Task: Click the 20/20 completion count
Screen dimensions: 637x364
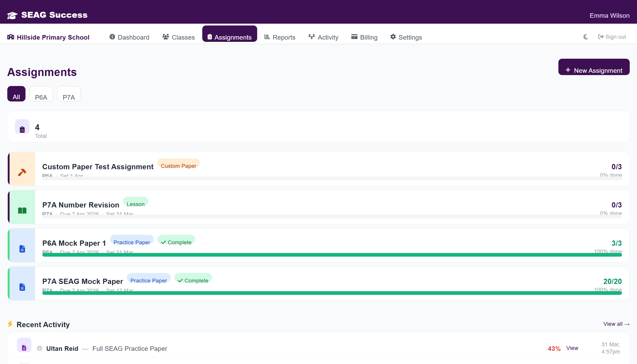Action: point(612,281)
